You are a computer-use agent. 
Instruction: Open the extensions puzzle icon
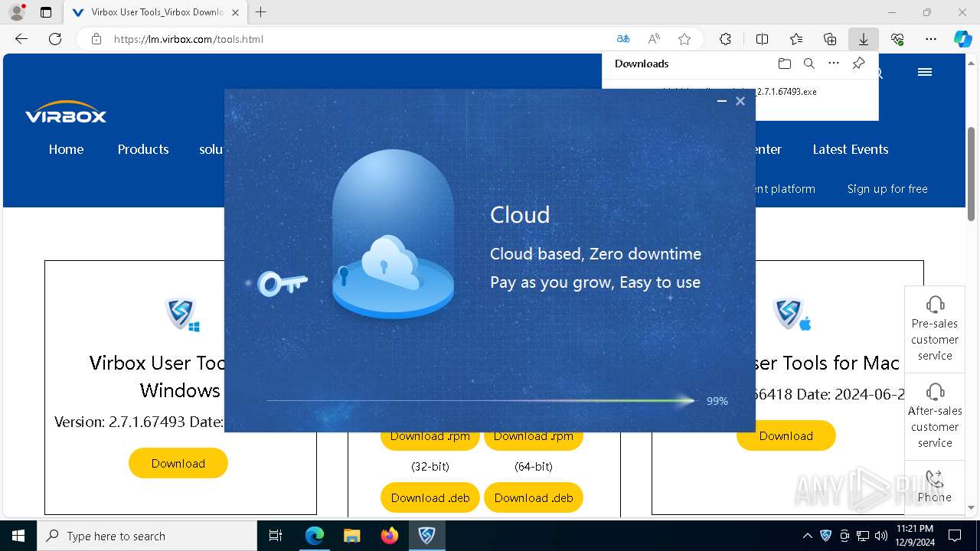coord(725,39)
